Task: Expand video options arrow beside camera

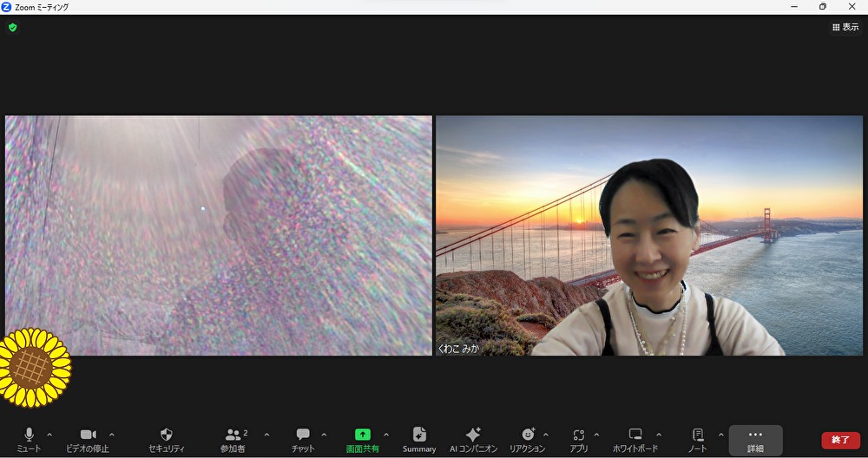Action: coord(112,435)
